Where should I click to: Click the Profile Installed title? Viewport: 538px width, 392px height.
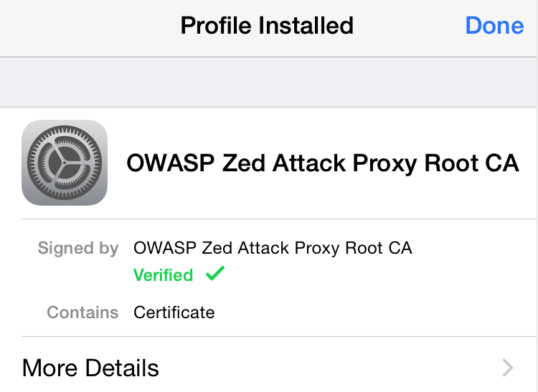(x=267, y=26)
